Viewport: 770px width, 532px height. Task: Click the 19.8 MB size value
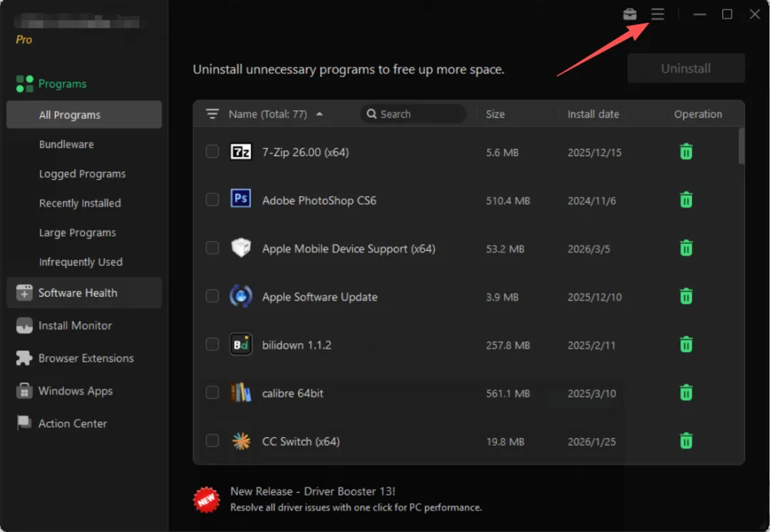(x=505, y=441)
